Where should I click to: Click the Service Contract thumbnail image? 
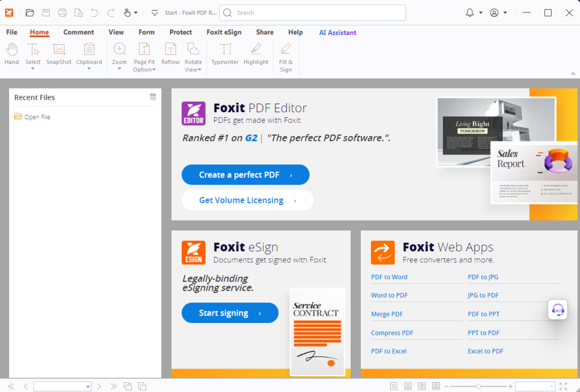click(317, 332)
